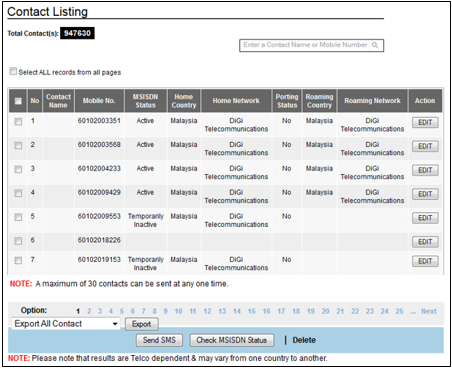Image resolution: width=452 pixels, height=369 pixels.
Task: Go to page 20 of contacts
Action: [x=325, y=311]
